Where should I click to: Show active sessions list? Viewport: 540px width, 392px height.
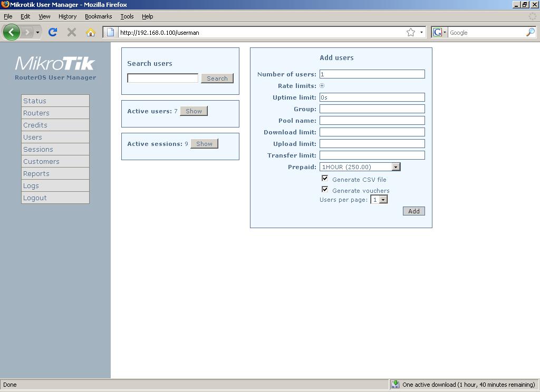(x=204, y=144)
